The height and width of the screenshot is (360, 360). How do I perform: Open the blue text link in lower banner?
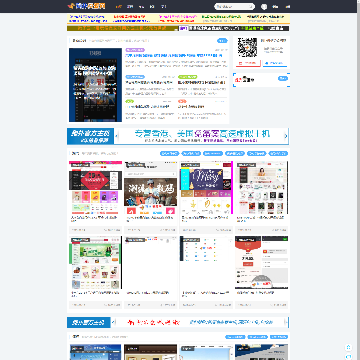point(231,322)
